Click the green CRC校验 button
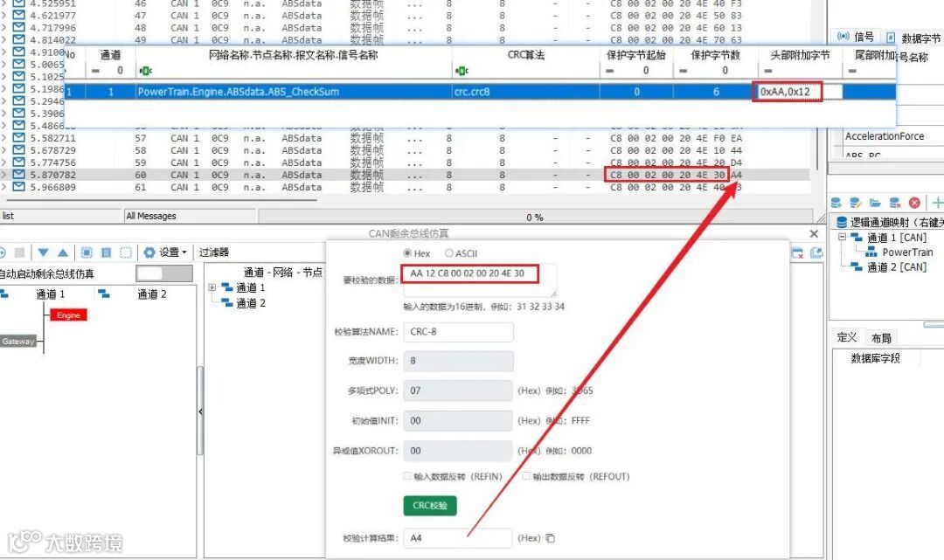944x560 pixels. coord(430,506)
